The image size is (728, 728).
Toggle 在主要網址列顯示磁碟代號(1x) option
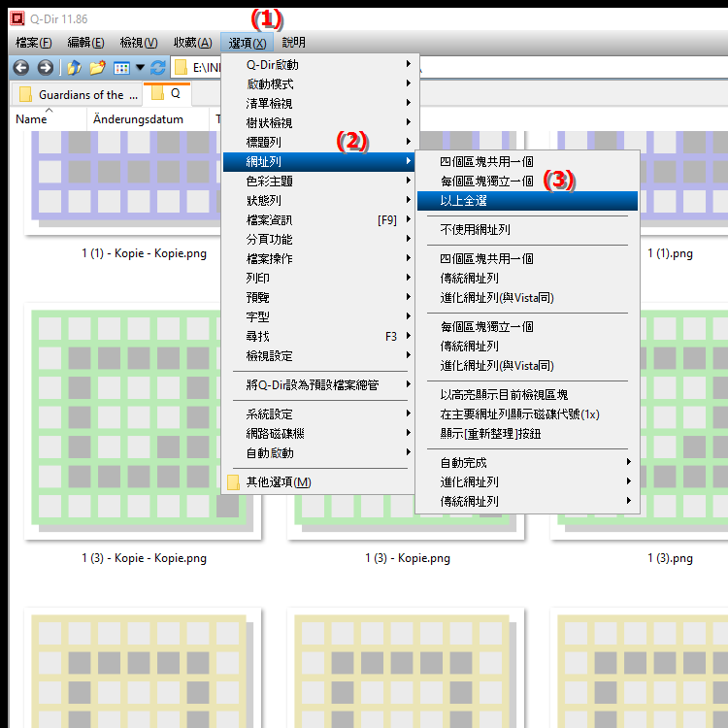click(527, 414)
